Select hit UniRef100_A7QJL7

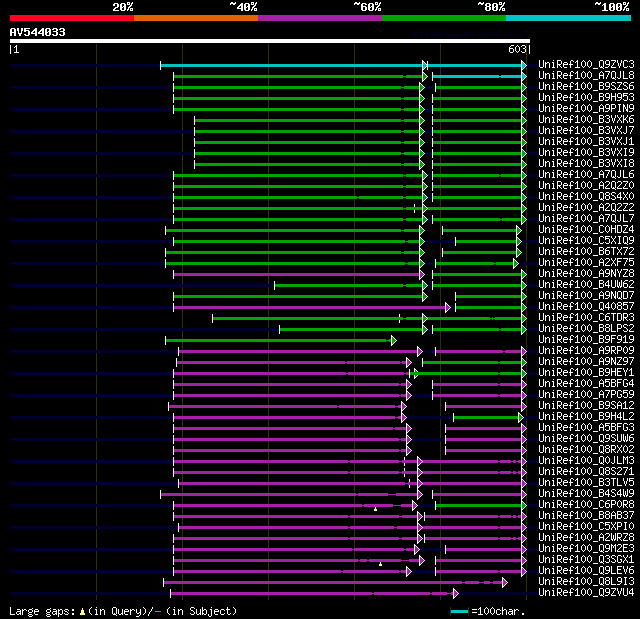point(586,219)
